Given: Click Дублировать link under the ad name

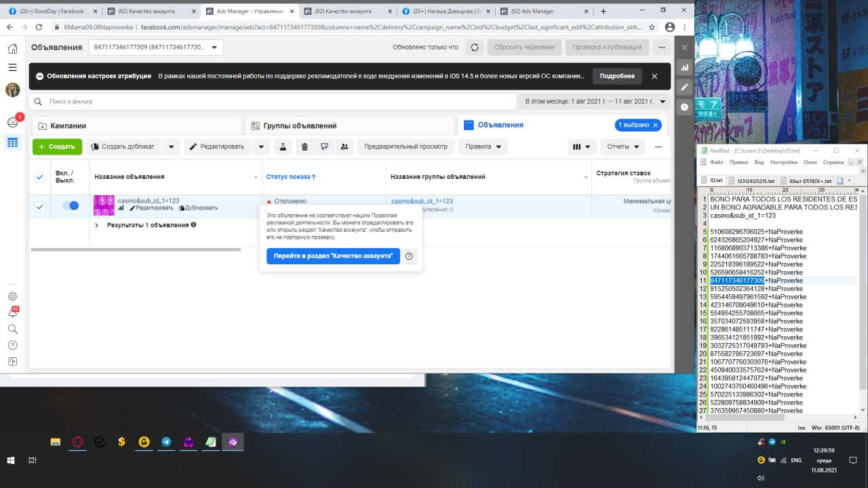Looking at the screenshot, I should pos(198,208).
